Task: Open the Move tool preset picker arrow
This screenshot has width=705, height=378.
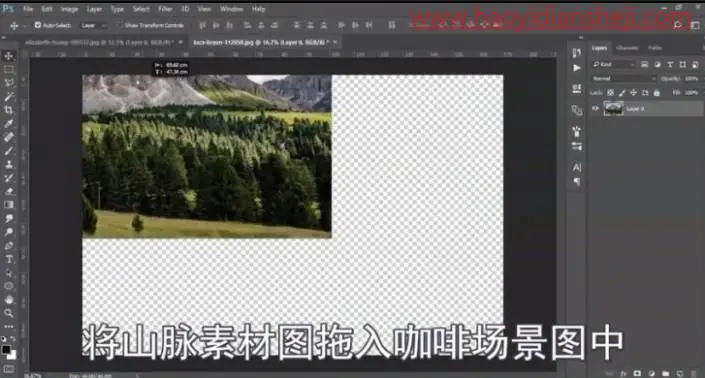Action: point(25,26)
